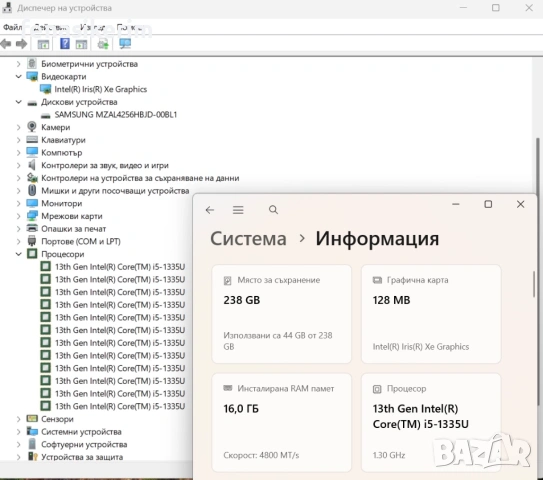The height and width of the screenshot is (480, 543).
Task: Click the speaker icon of sound controllers row
Action: coord(32,165)
